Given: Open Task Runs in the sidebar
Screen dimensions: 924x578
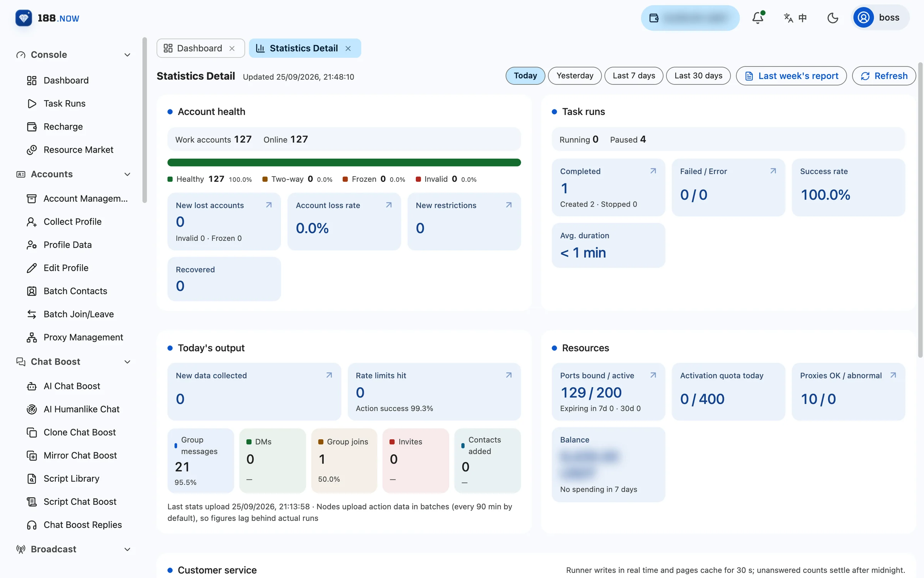Looking at the screenshot, I should (64, 103).
